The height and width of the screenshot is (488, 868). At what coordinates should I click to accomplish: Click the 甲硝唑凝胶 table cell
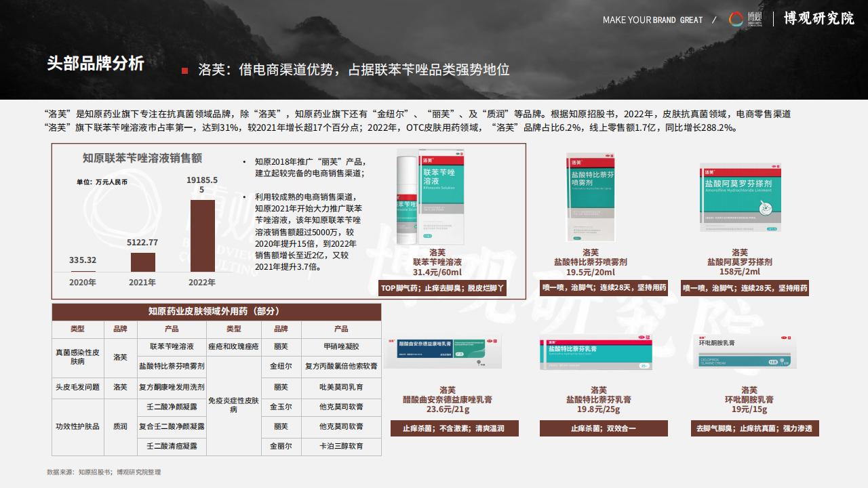[341, 346]
